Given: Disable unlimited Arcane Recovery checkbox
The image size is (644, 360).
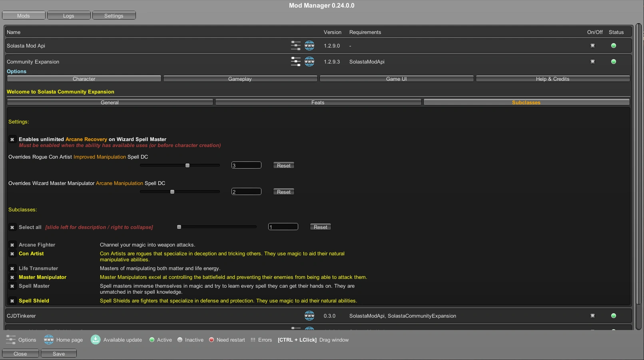Looking at the screenshot, I should (12, 139).
